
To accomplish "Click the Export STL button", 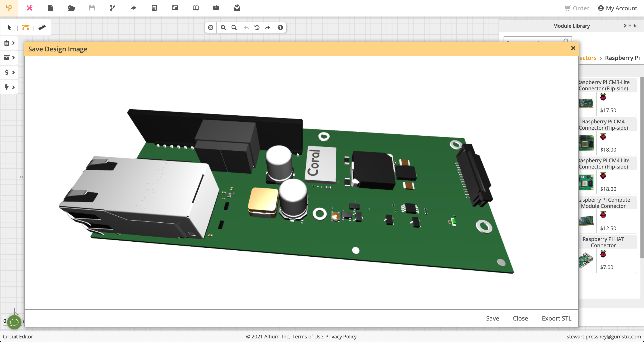I will (x=556, y=318).
